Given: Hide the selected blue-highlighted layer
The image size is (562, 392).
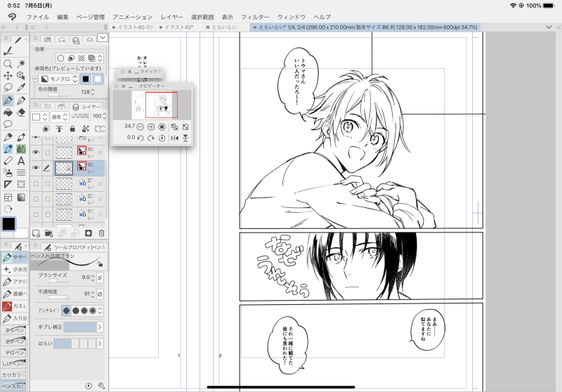Looking at the screenshot, I should (x=36, y=168).
